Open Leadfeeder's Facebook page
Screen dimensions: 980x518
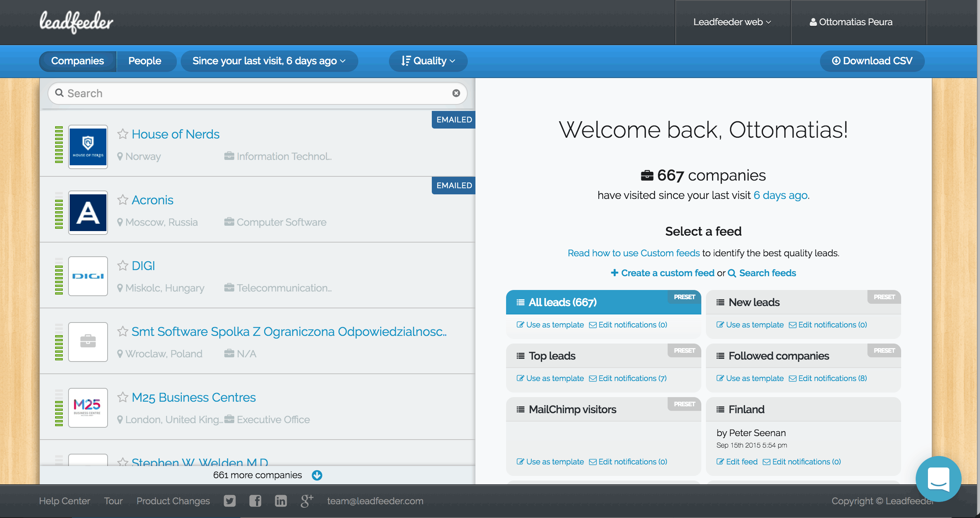click(x=255, y=501)
